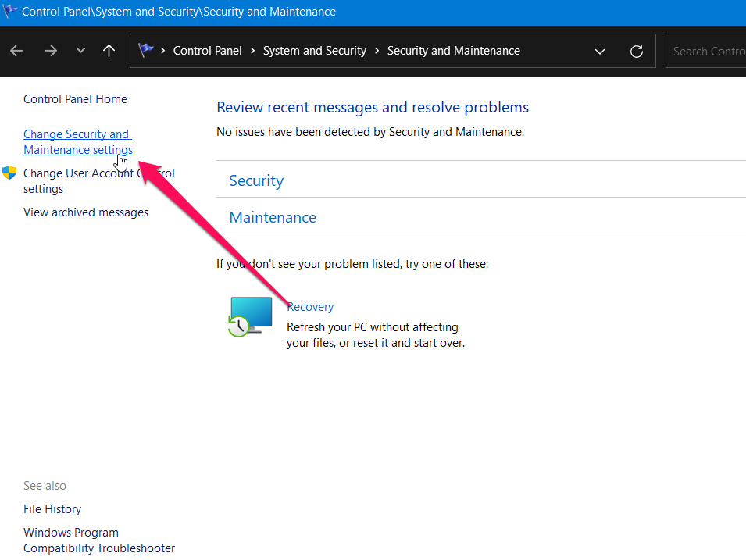Open the Recovery link
Image resolution: width=746 pixels, height=560 pixels.
(x=310, y=307)
